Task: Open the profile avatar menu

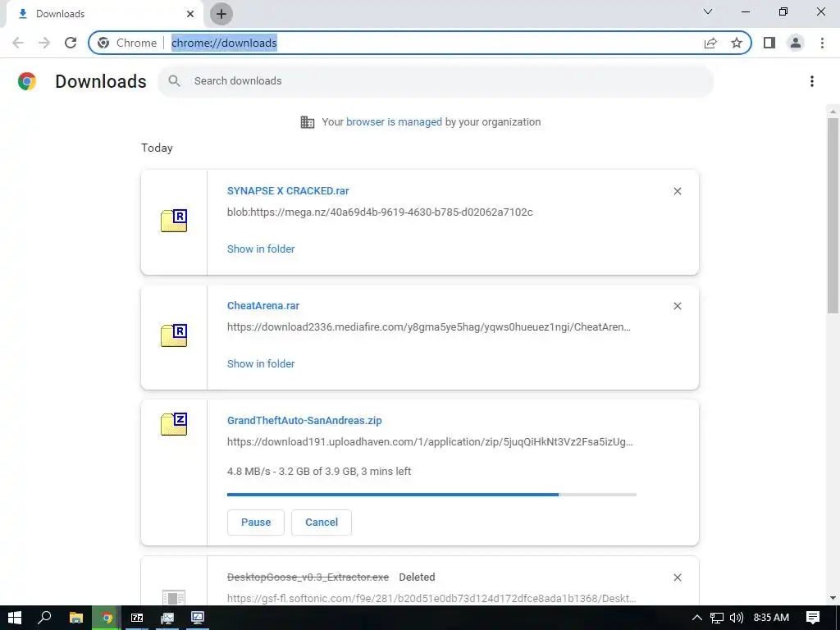Action: click(x=796, y=43)
